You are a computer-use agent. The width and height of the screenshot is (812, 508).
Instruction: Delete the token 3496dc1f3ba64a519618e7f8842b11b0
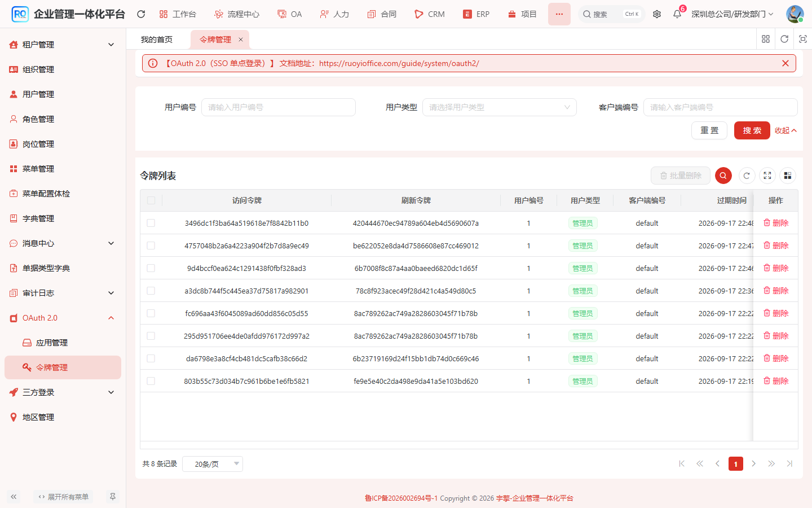coord(776,223)
